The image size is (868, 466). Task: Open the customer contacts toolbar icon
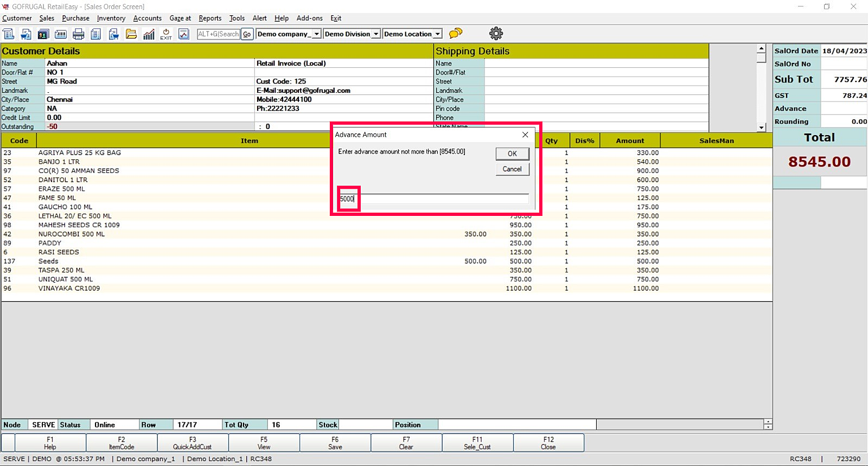pos(43,34)
